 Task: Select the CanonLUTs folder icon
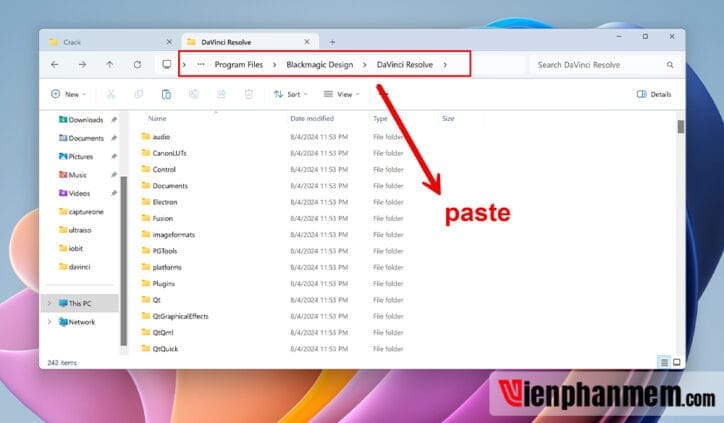[x=146, y=152]
